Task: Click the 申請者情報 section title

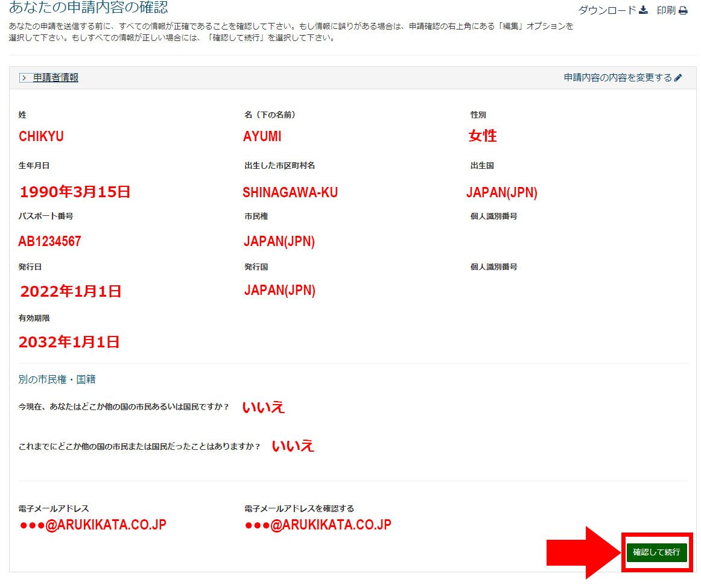Action: (56, 78)
